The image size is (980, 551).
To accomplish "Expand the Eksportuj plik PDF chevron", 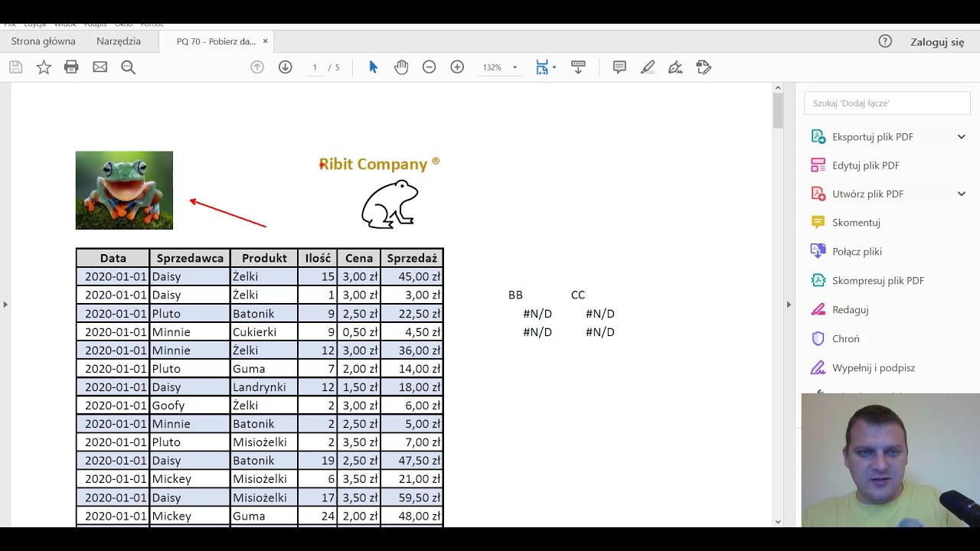I will (962, 137).
